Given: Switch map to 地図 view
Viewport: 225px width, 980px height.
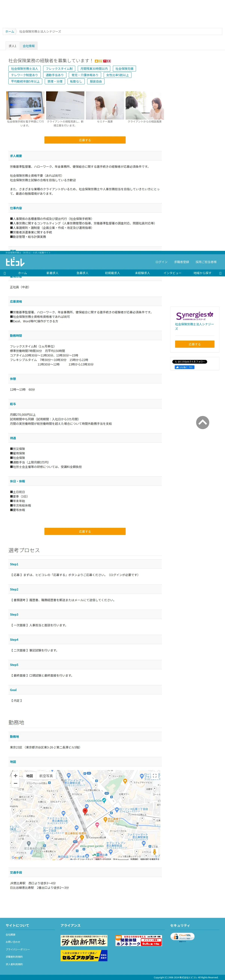Looking at the screenshot, I should [29, 776].
